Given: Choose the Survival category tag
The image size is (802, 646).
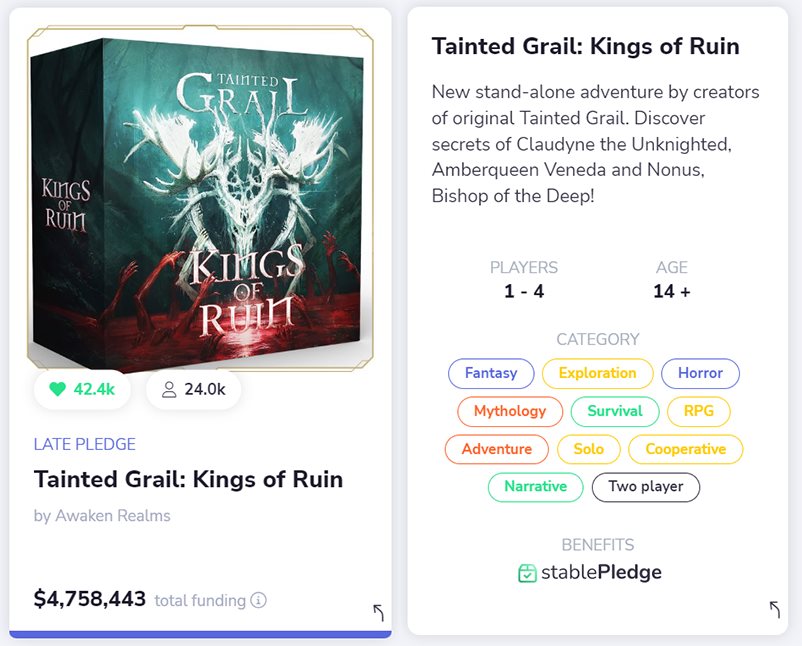Looking at the screenshot, I should tap(615, 411).
